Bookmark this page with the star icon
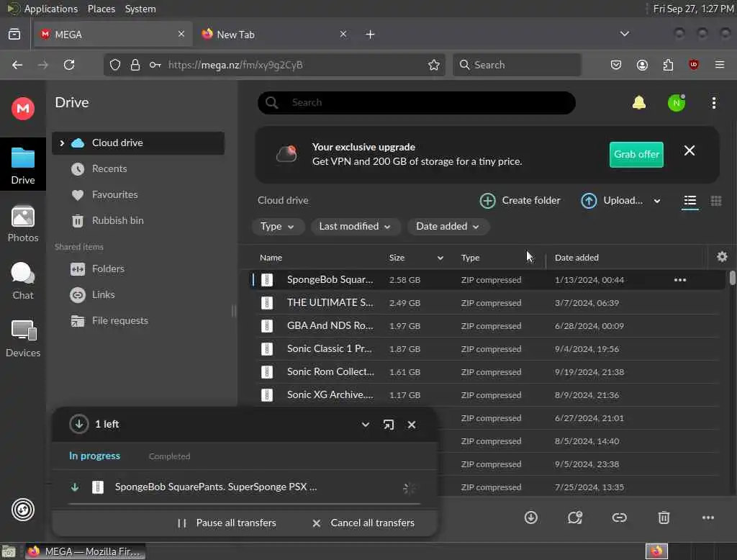Image resolution: width=737 pixels, height=560 pixels. [433, 65]
